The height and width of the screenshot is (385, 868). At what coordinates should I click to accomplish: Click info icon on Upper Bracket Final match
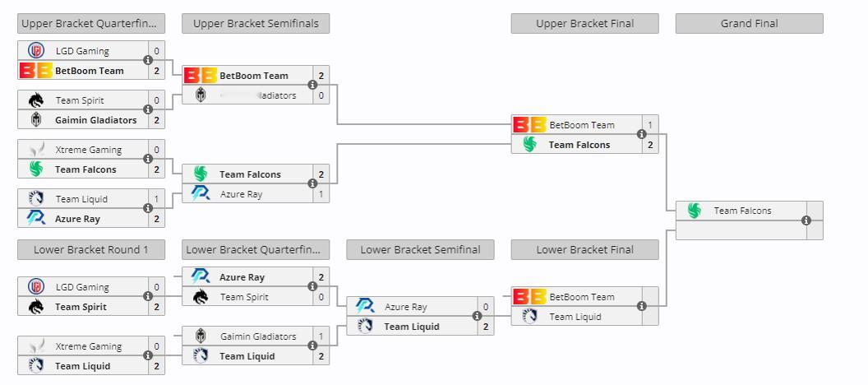[642, 134]
